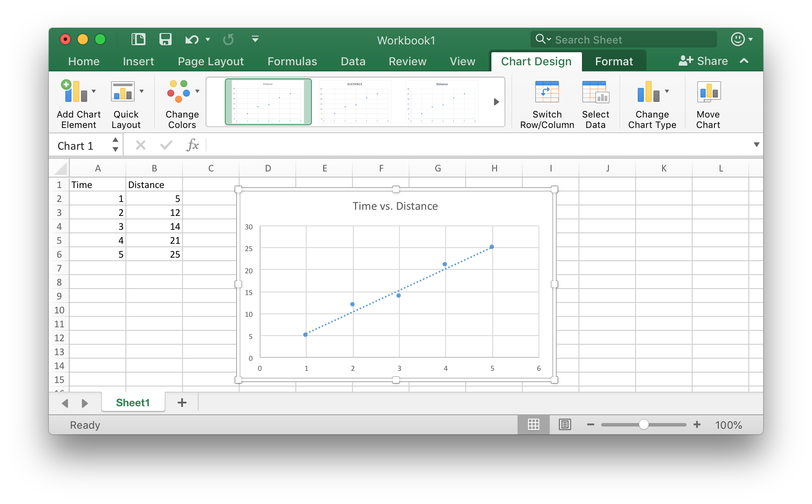This screenshot has height=504, width=812.
Task: Click the chart title Time vs. Distance
Action: coord(395,206)
